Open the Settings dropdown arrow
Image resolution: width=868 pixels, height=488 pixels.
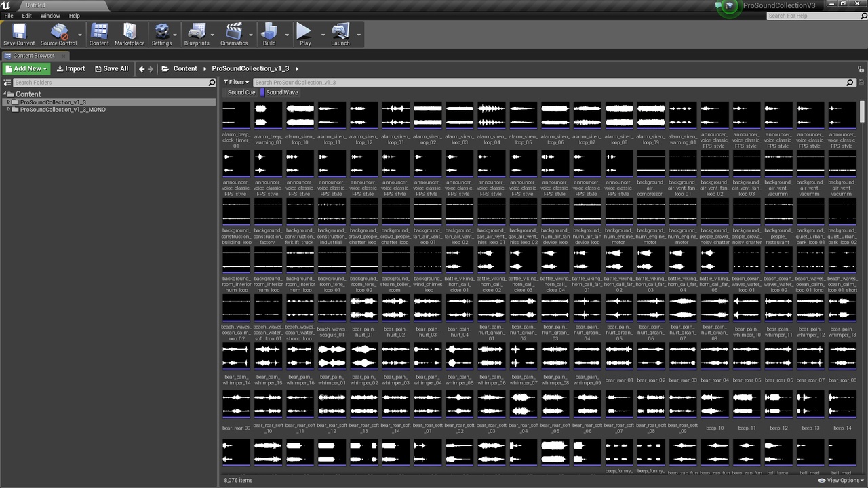click(176, 34)
